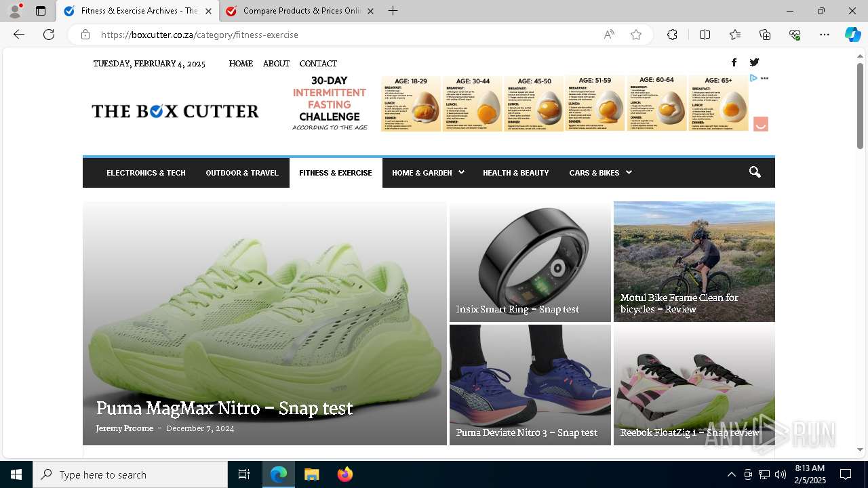This screenshot has height=488, width=868.
Task: Open Motul Bike Frame Clean review
Action: (679, 303)
